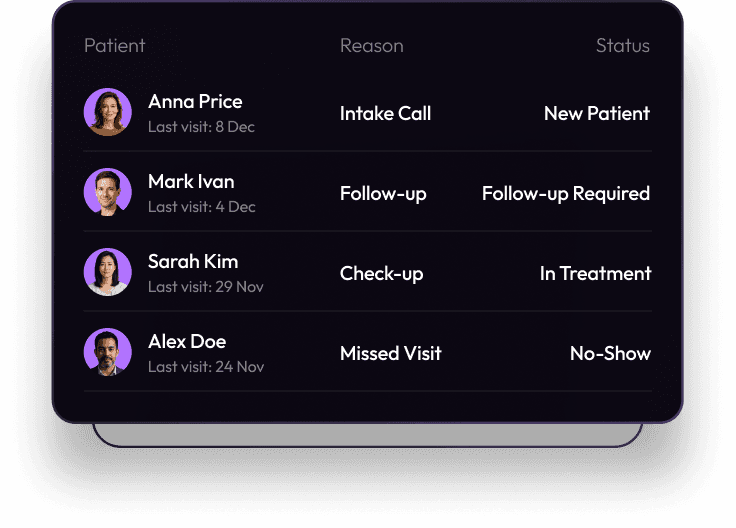Viewport: 736px width, 528px height.
Task: Click Alex Doe's avatar image
Action: click(x=108, y=352)
